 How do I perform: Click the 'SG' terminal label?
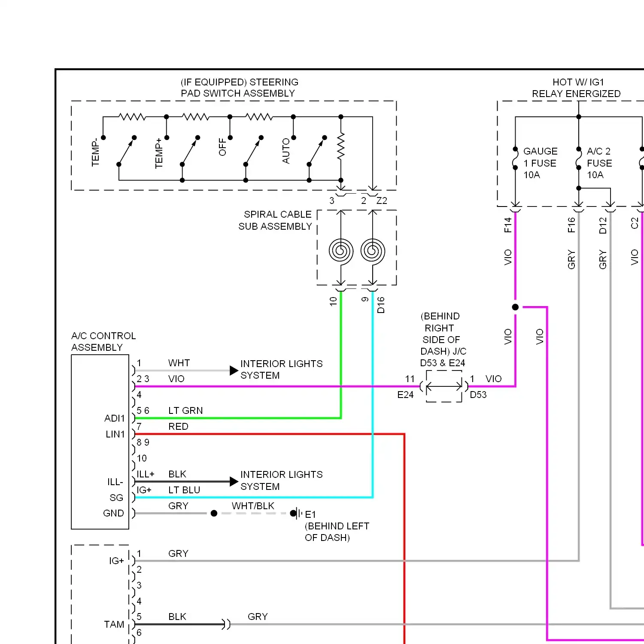click(116, 498)
